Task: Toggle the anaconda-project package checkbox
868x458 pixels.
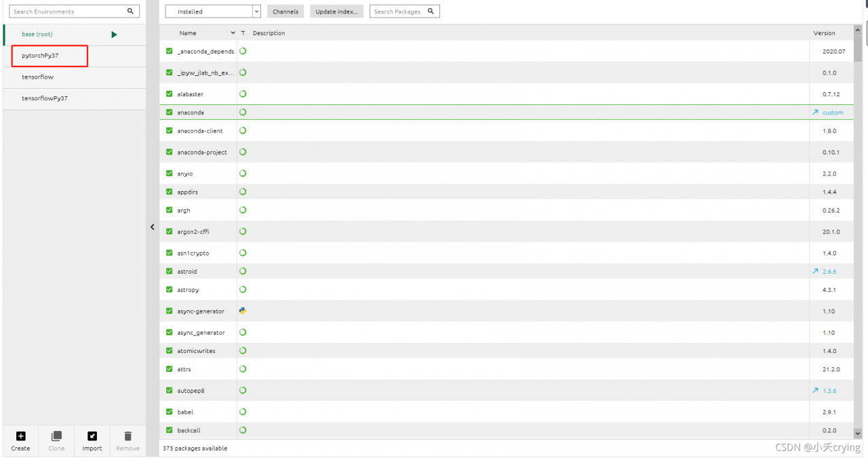Action: tap(170, 152)
